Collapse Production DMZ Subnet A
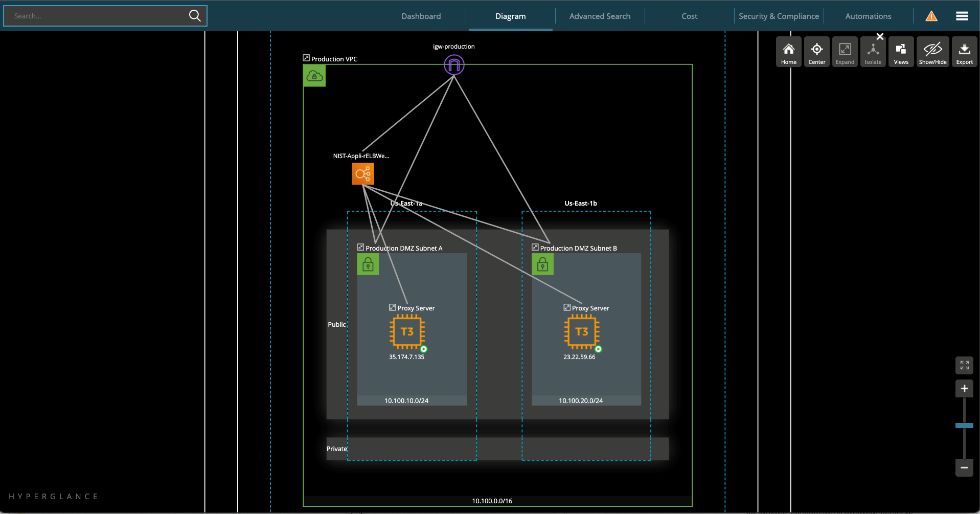Viewport: 980px width, 514px height. pos(360,247)
